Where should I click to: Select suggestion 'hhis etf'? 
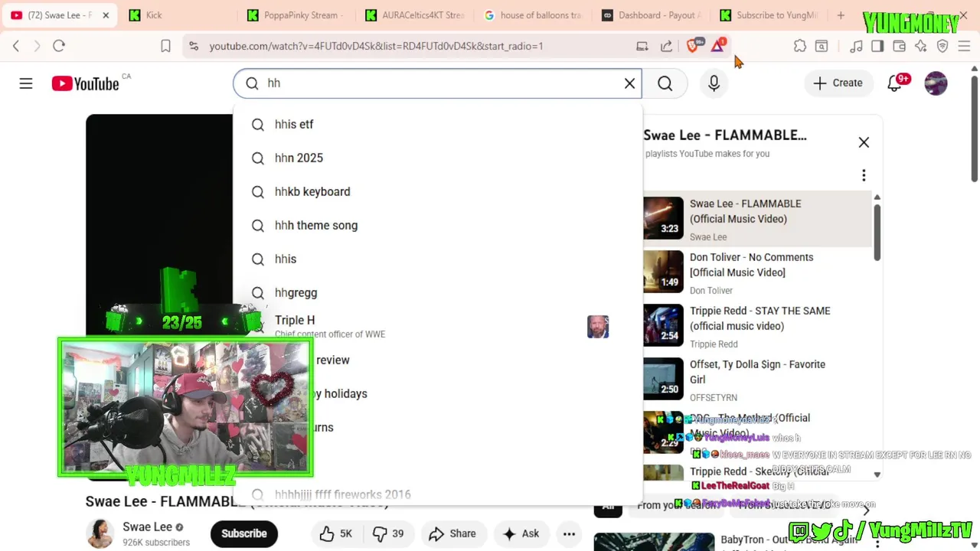pyautogui.click(x=437, y=125)
